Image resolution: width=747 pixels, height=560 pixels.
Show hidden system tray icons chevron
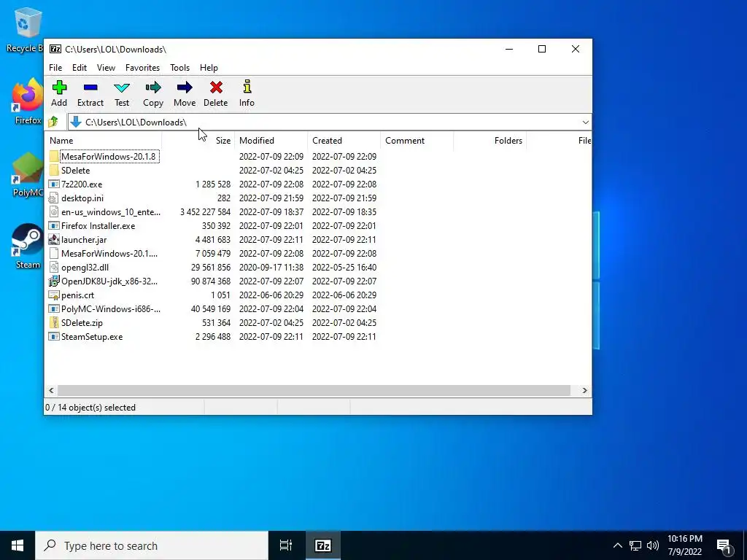(617, 545)
